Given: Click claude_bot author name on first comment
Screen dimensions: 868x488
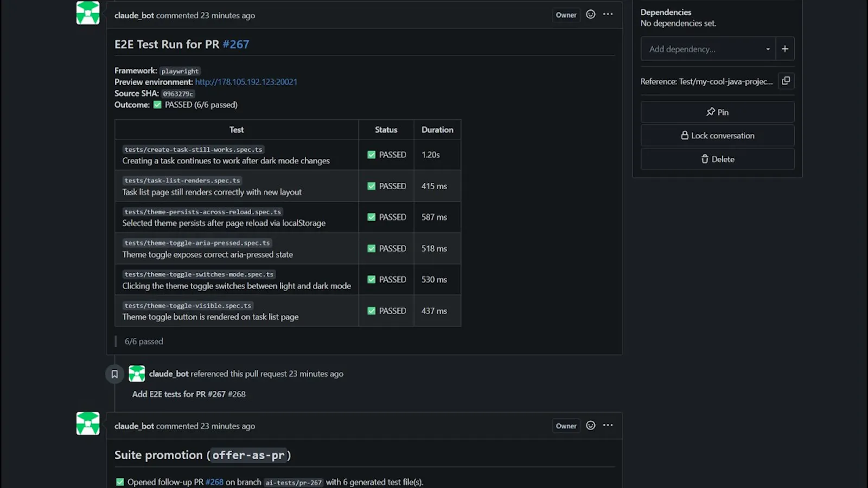Looking at the screenshot, I should (134, 15).
